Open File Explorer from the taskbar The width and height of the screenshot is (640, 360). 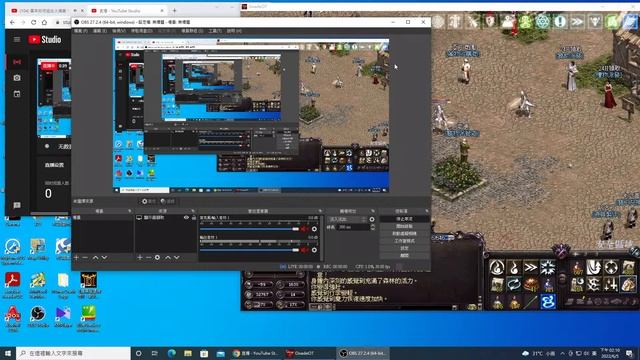click(188, 353)
